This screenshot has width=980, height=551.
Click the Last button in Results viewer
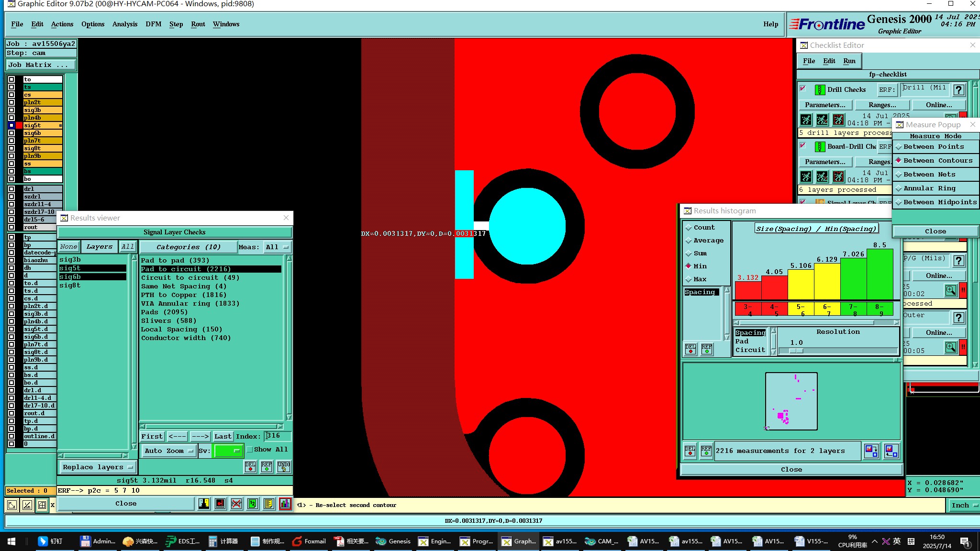pos(223,437)
